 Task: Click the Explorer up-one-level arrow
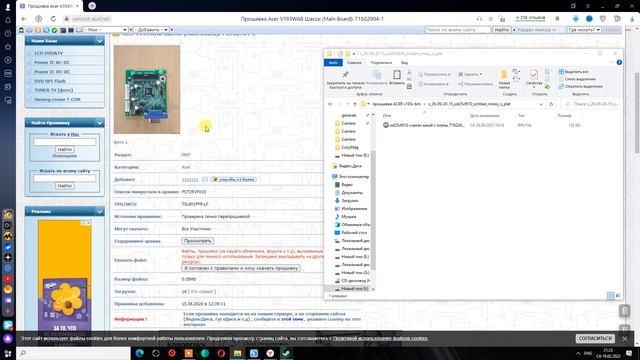355,104
